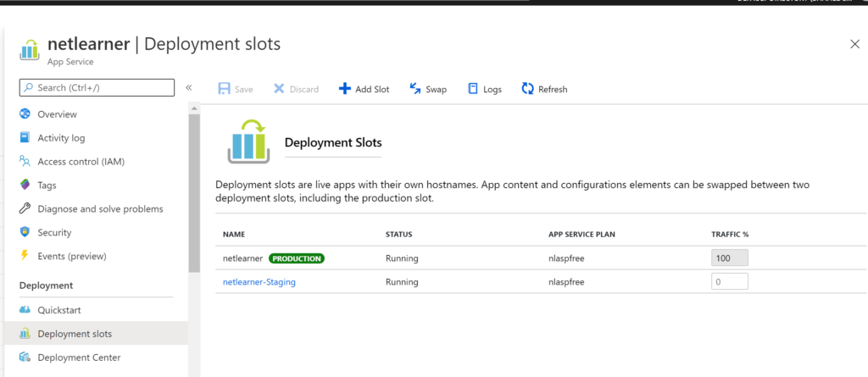Click the Tags icon in sidebar
Viewport: 868px width, 377px height.
coord(25,185)
